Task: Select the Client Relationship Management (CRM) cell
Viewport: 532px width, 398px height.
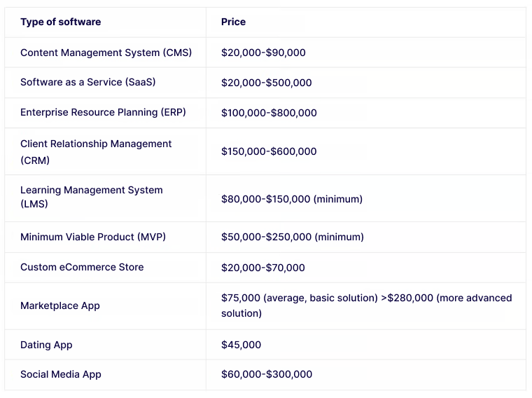Action: pyautogui.click(x=96, y=151)
